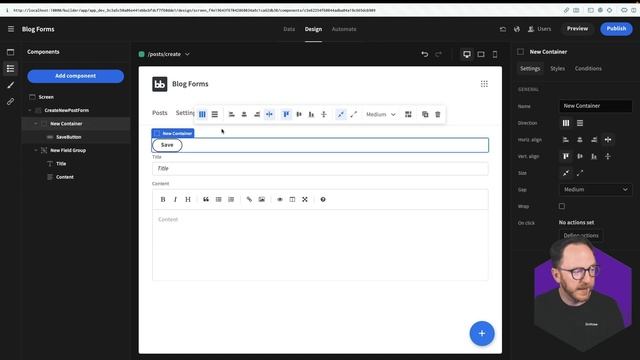Select shrink Size option in settings panel
The image size is (640, 360).
tap(566, 173)
